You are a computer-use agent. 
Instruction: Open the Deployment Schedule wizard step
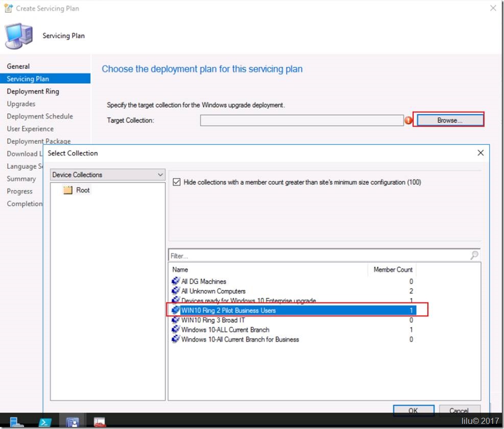pyautogui.click(x=40, y=116)
